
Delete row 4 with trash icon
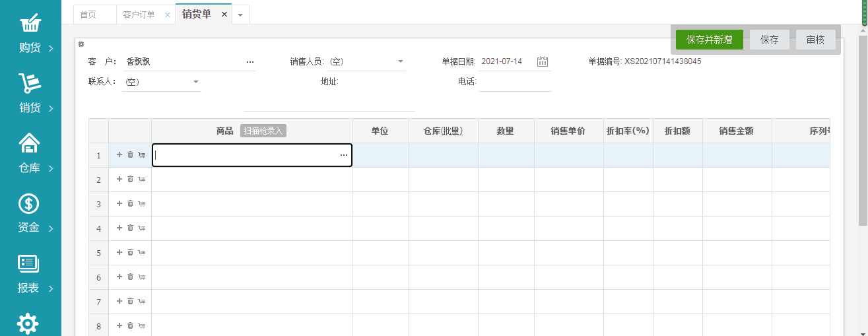tap(130, 228)
